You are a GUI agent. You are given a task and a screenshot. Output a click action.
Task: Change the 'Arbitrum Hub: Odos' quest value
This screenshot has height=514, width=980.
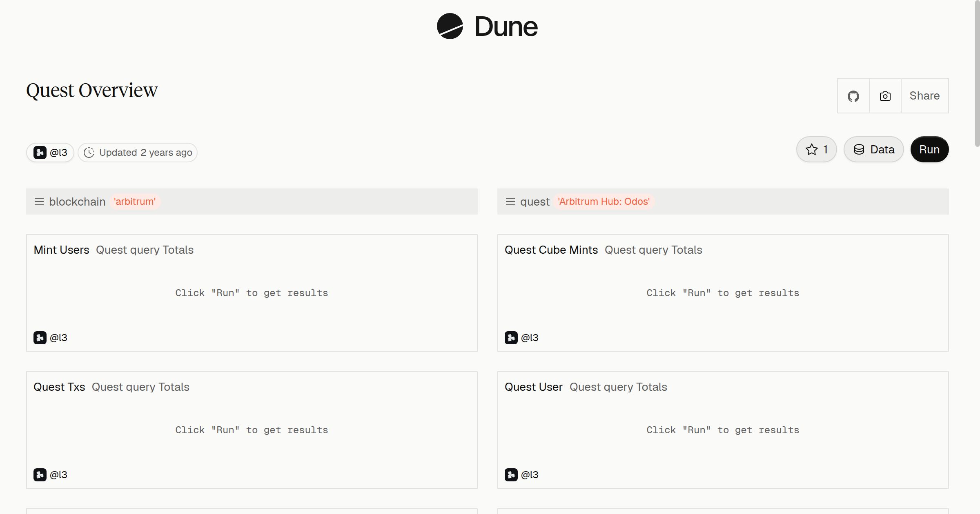coord(604,202)
